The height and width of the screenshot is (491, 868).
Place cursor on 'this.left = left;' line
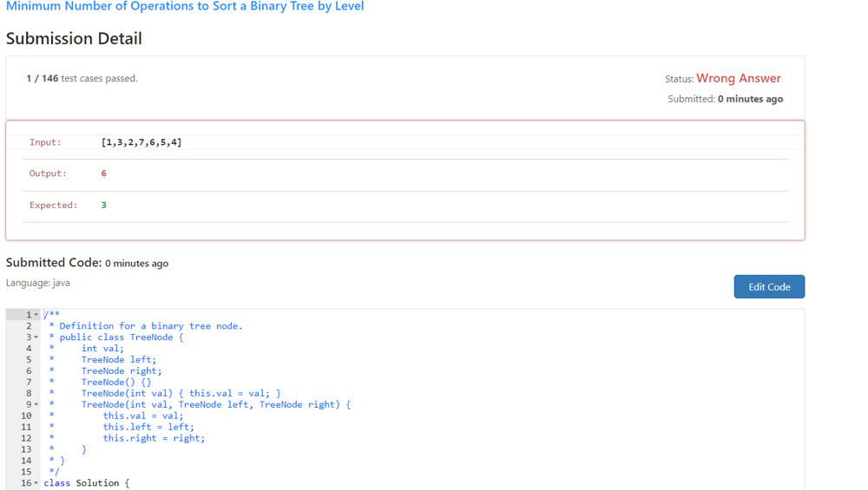(148, 427)
